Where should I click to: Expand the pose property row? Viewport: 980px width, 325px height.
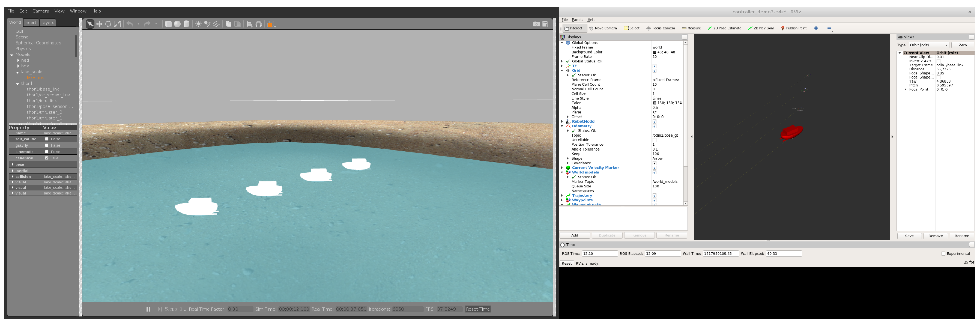pos(13,165)
